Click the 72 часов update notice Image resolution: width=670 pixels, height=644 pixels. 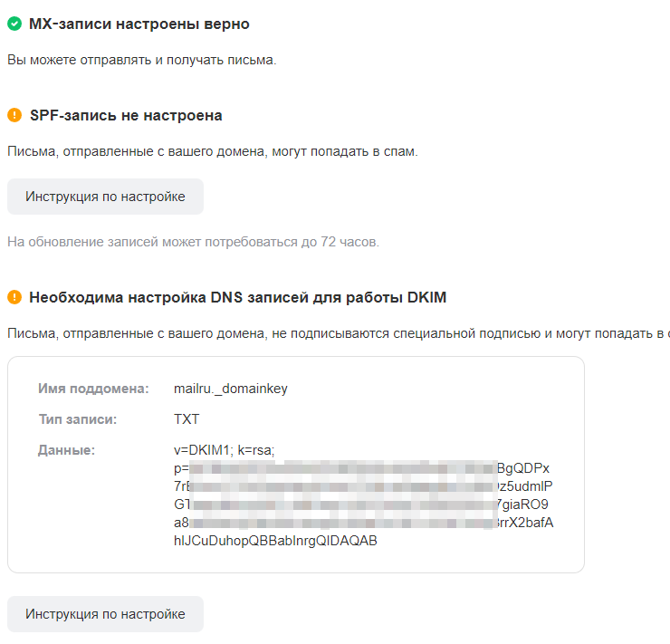(x=193, y=242)
